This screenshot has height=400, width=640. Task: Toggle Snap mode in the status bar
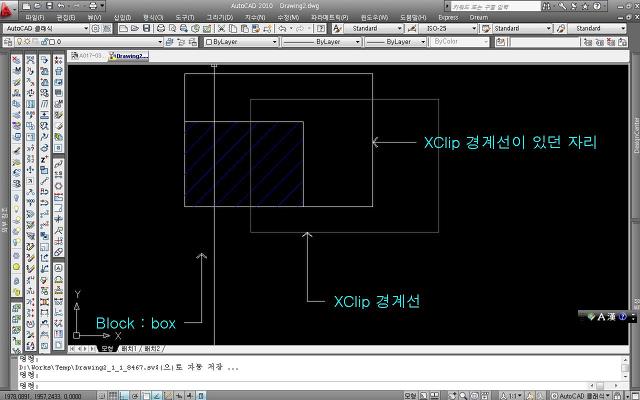pyautogui.click(x=102, y=396)
